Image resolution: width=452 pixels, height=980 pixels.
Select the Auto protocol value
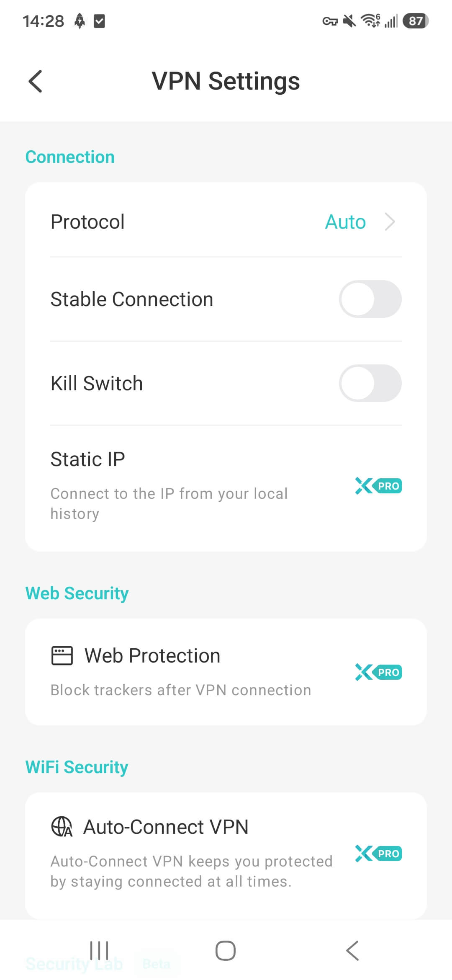pos(345,222)
